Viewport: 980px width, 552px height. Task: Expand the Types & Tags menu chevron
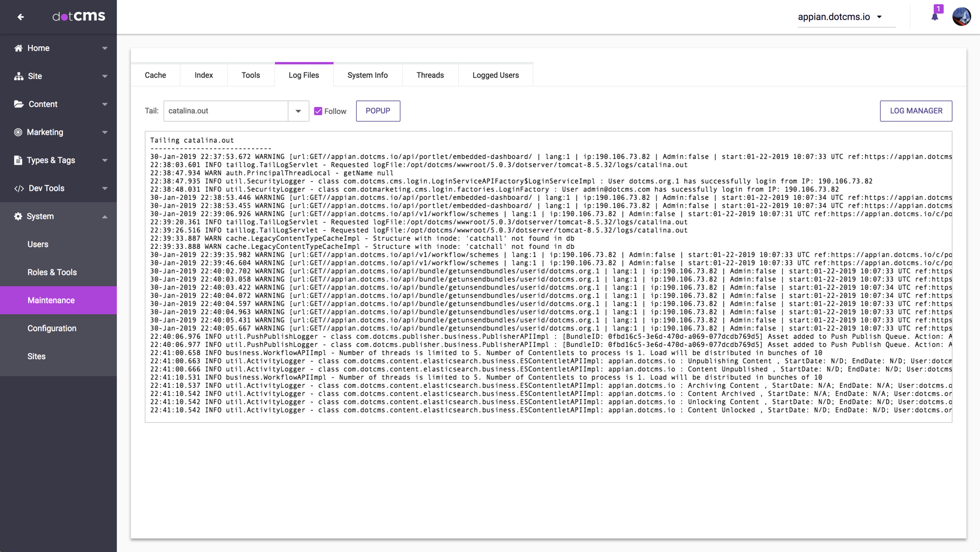pyautogui.click(x=105, y=160)
